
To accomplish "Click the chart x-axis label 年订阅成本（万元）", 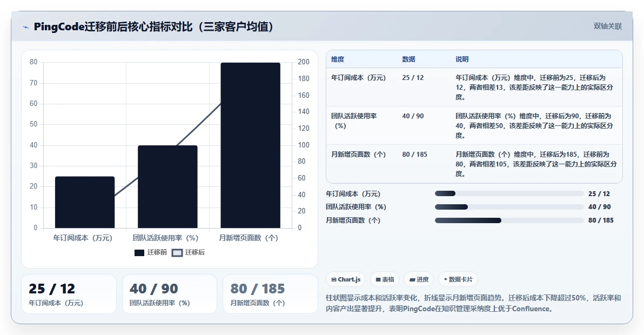I will 83,238.
